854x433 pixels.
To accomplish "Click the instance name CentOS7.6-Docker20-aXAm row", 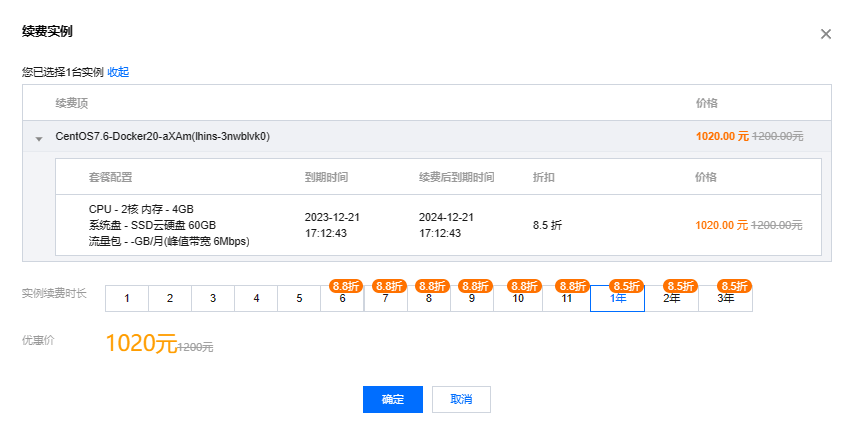I will pos(162,136).
